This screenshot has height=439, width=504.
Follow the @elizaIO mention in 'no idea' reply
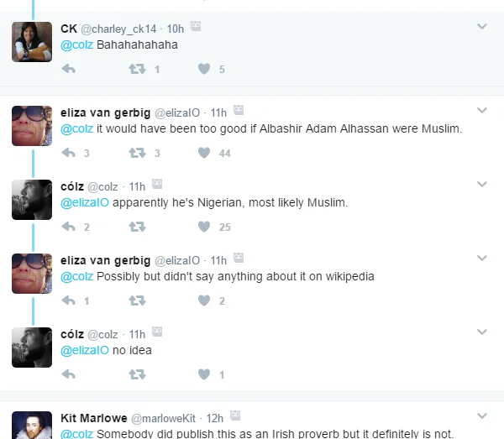85,350
